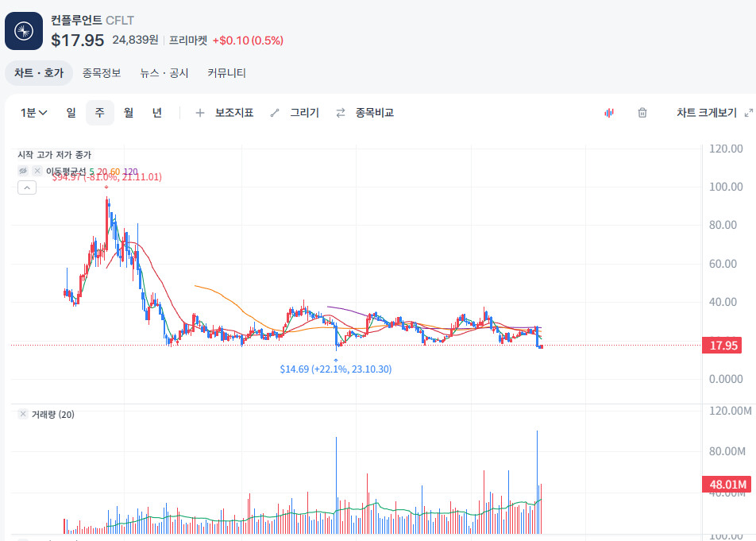
Task: Go to 커뮤니티 tab
Action: (x=226, y=73)
